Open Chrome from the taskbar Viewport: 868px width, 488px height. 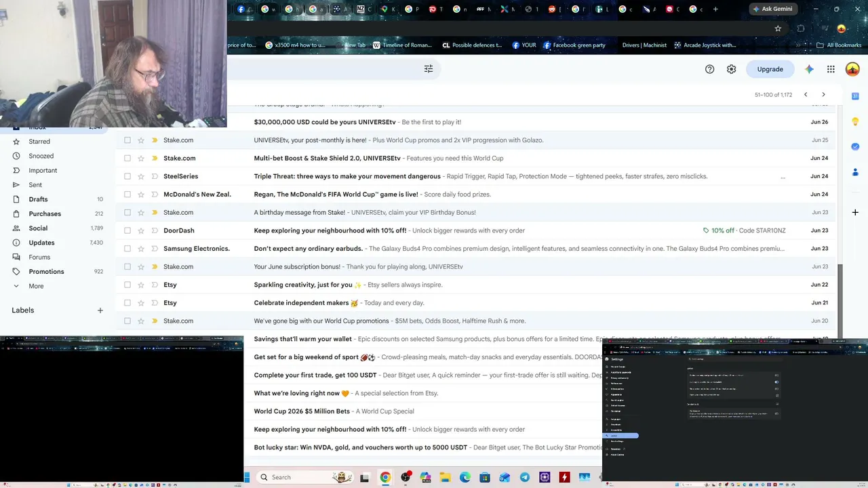pyautogui.click(x=385, y=477)
